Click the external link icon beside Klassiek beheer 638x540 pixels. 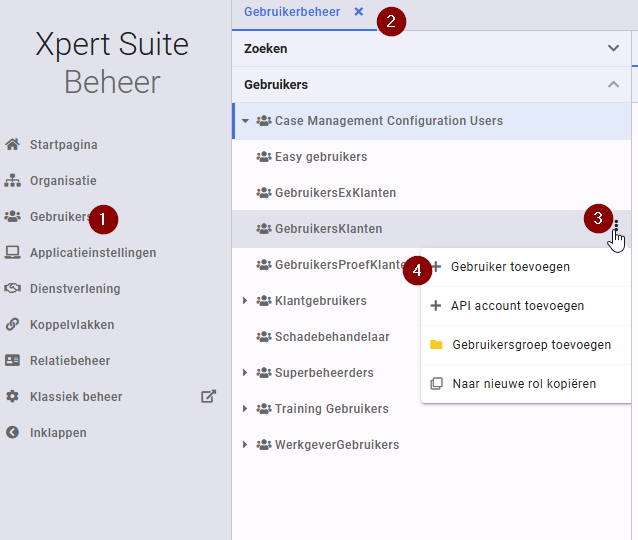click(x=208, y=396)
